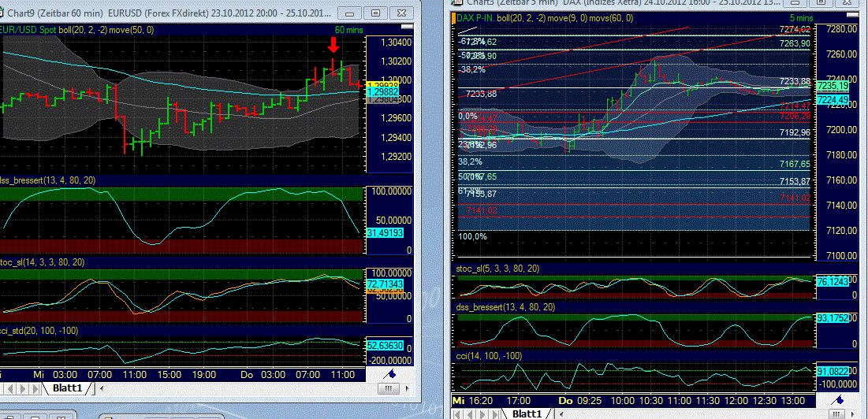Click the orange marker beside DAX P-IN.
This screenshot has height=419, width=868.
pos(454,17)
